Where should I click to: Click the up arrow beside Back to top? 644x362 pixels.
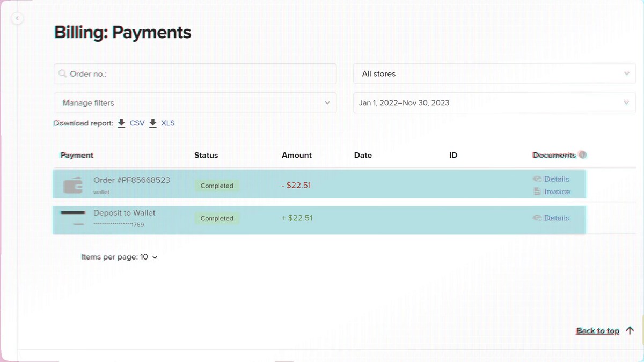coord(631,330)
